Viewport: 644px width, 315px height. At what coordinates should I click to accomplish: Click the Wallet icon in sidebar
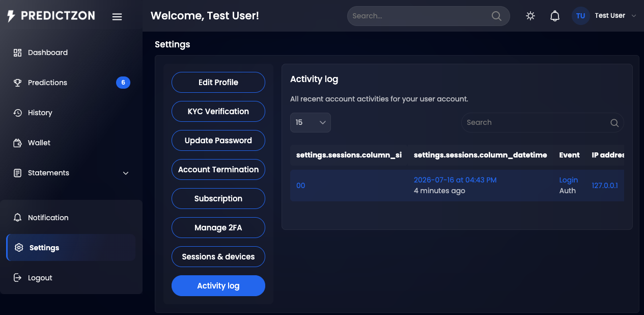[x=18, y=143]
